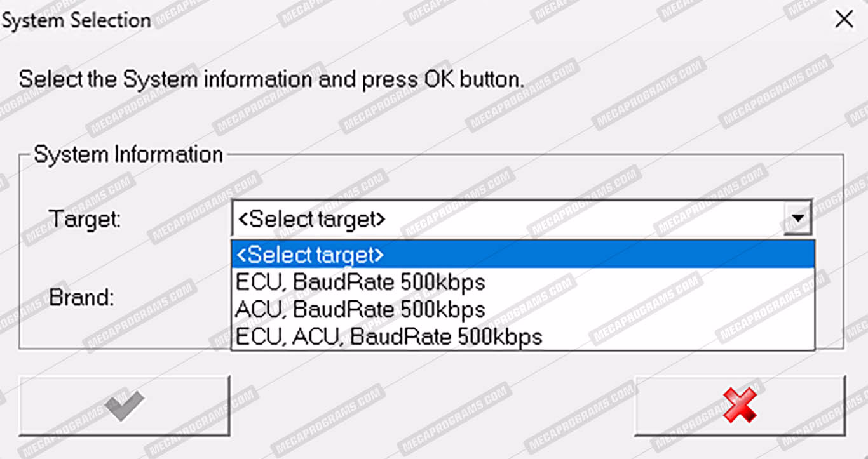The height and width of the screenshot is (459, 868).
Task: Click the System Selection title bar text
Action: tap(76, 20)
